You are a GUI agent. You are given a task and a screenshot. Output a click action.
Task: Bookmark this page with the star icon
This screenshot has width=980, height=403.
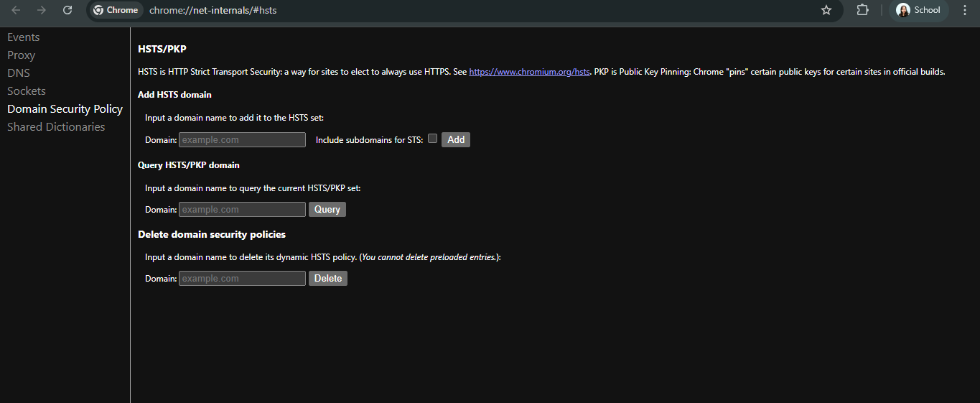(826, 10)
